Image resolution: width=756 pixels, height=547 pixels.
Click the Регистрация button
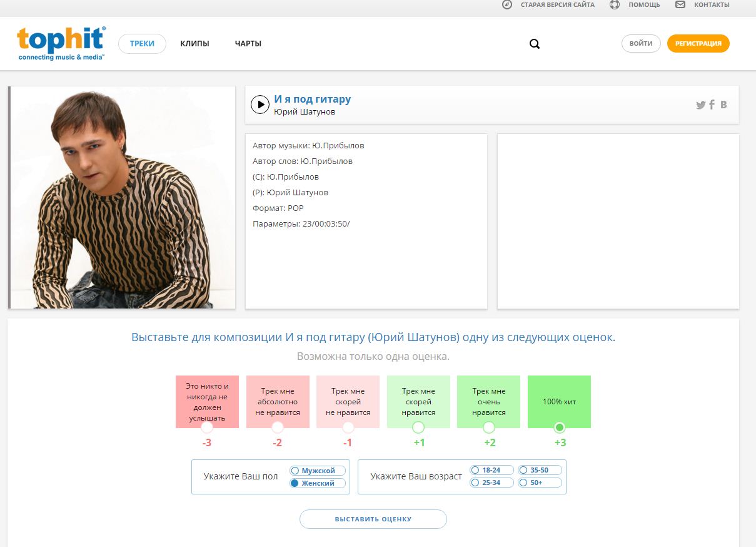698,44
